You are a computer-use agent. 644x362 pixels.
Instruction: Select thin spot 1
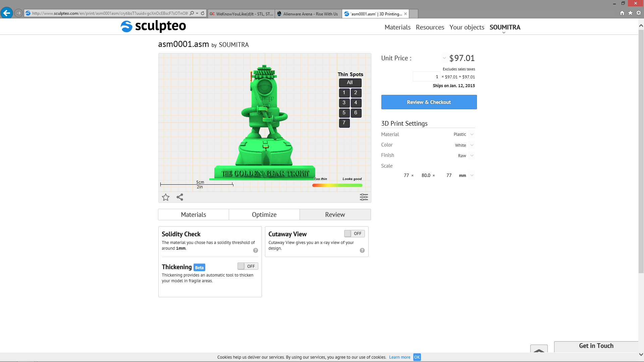click(x=344, y=93)
